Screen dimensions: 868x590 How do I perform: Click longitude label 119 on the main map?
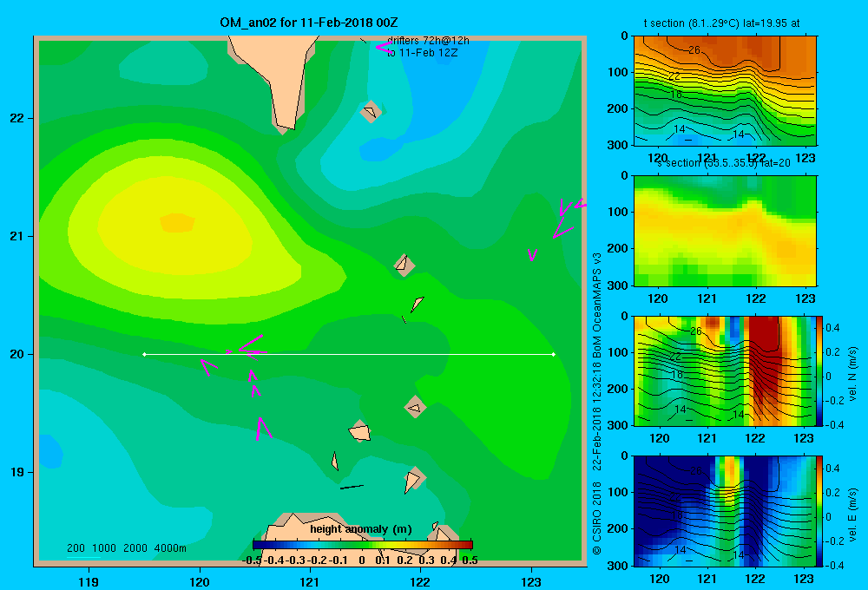89,581
